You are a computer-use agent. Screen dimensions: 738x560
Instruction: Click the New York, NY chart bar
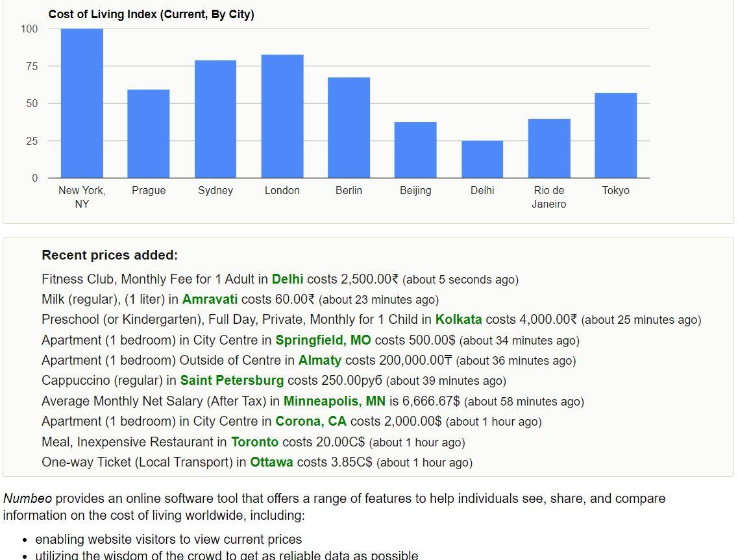pyautogui.click(x=82, y=103)
